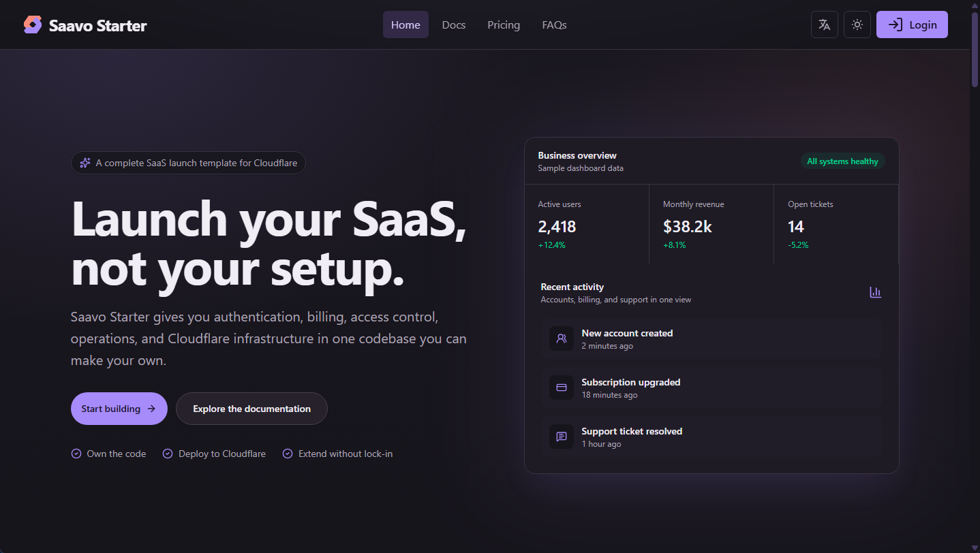Open the Pricing nav item

[504, 25]
